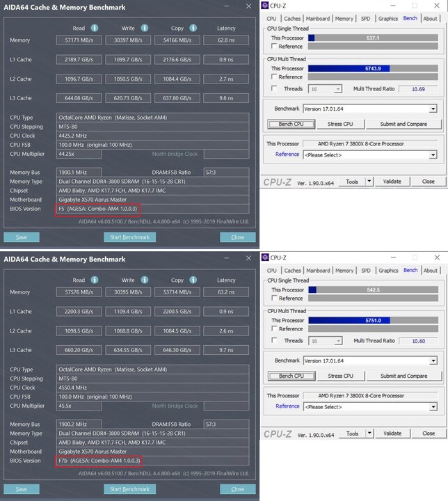Image resolution: width=448 pixels, height=501 pixels.
Task: Switch to Caches tab in top CPU-Z
Action: (292, 19)
